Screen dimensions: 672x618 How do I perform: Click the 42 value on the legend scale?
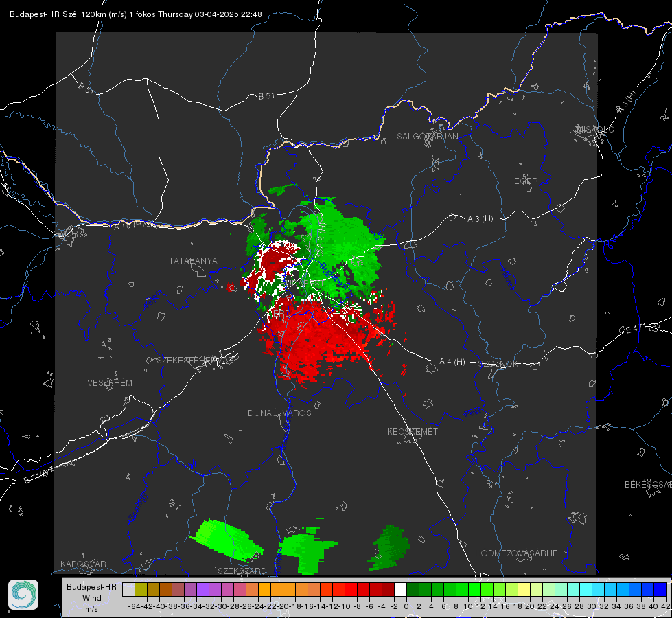666,606
